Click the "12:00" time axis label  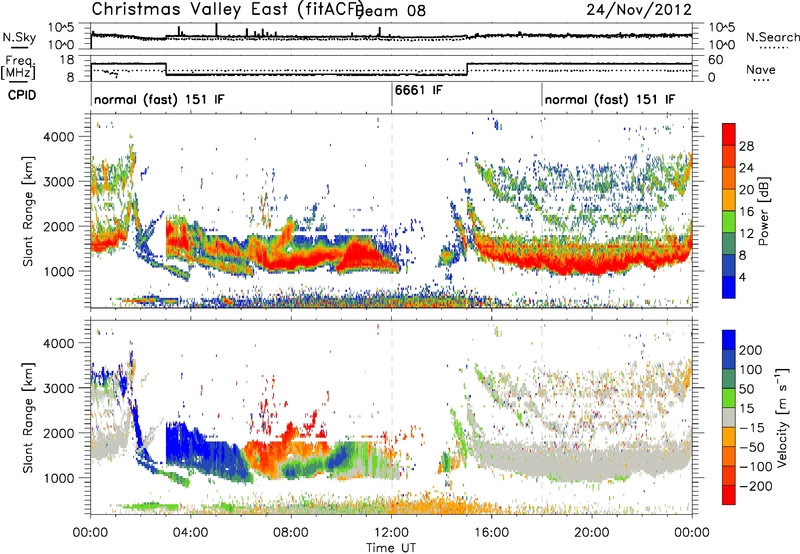[x=391, y=533]
